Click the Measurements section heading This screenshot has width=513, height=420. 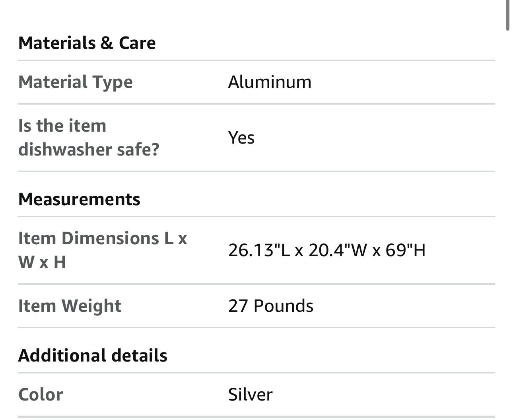[x=80, y=199]
